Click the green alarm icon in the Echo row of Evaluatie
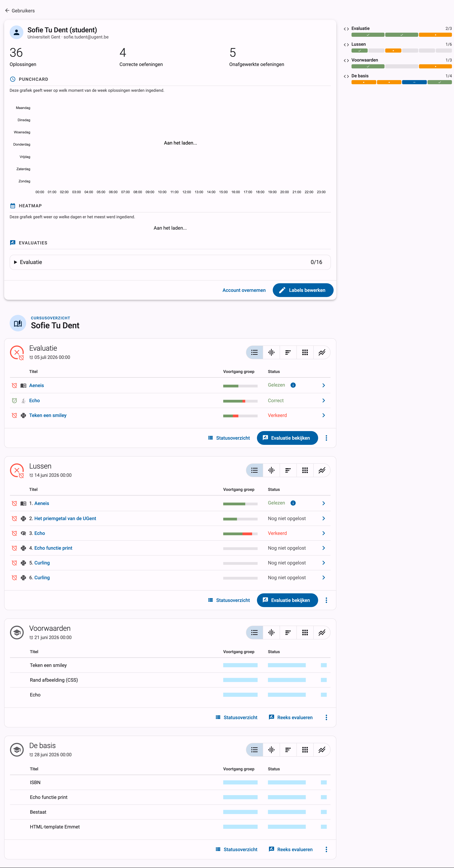 [x=14, y=401]
